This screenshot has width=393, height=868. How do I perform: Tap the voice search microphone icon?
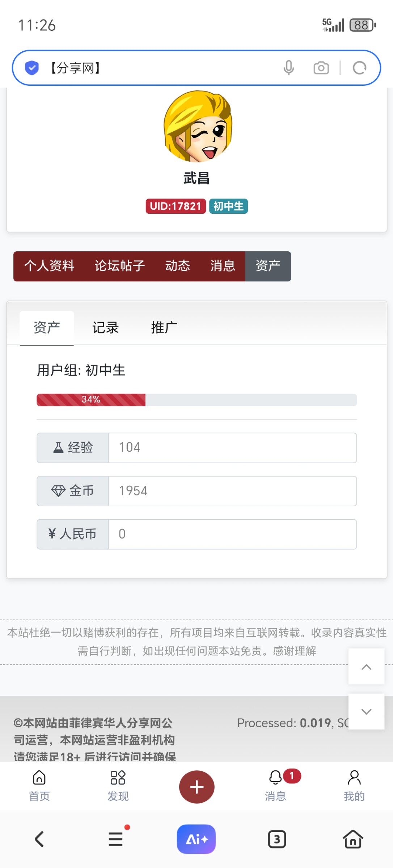tap(289, 68)
